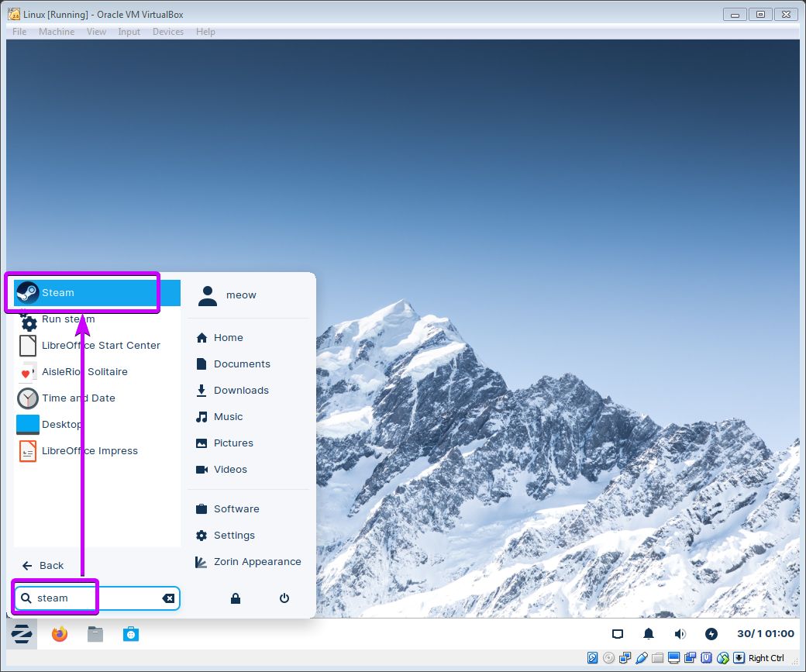Open the power off options
Viewport: 806px width, 672px height.
[284, 598]
